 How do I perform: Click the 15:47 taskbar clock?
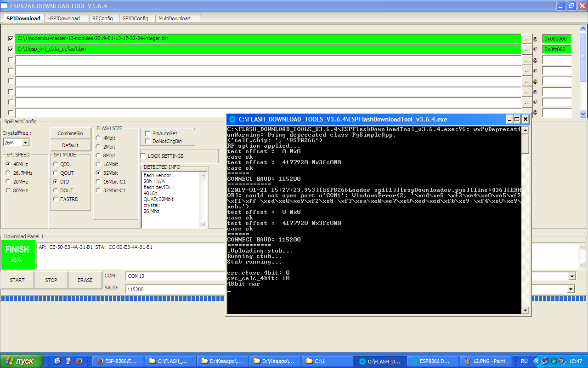pyautogui.click(x=576, y=361)
